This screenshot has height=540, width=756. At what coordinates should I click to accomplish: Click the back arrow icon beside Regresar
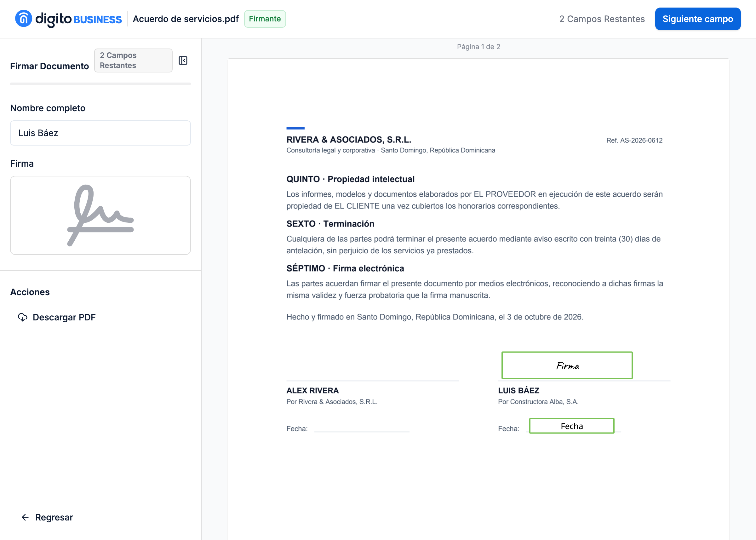tap(25, 517)
